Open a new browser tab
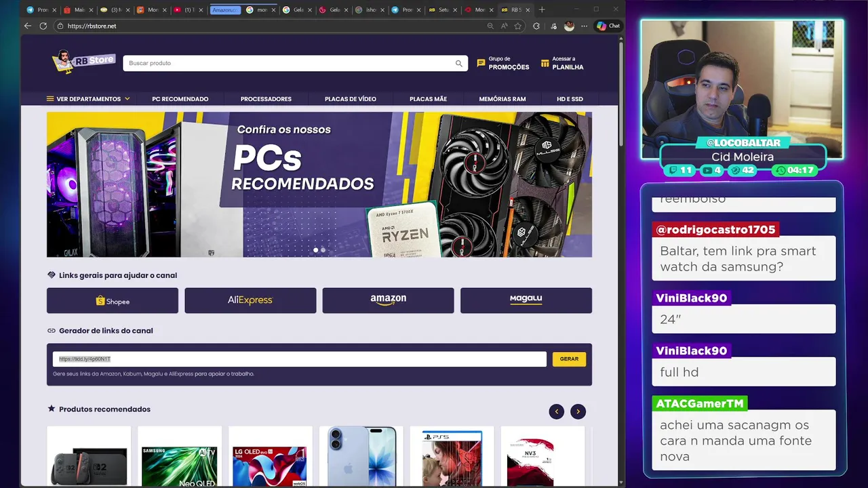868x488 pixels. point(541,9)
